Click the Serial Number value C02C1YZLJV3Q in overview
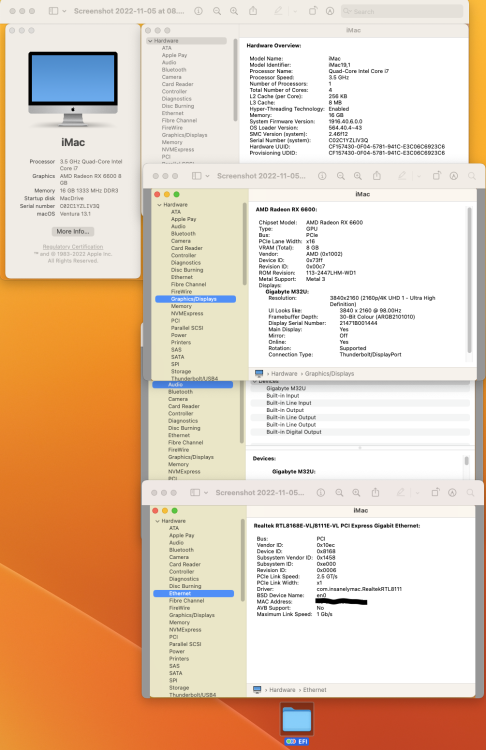This screenshot has height=750, width=486. pos(348,141)
